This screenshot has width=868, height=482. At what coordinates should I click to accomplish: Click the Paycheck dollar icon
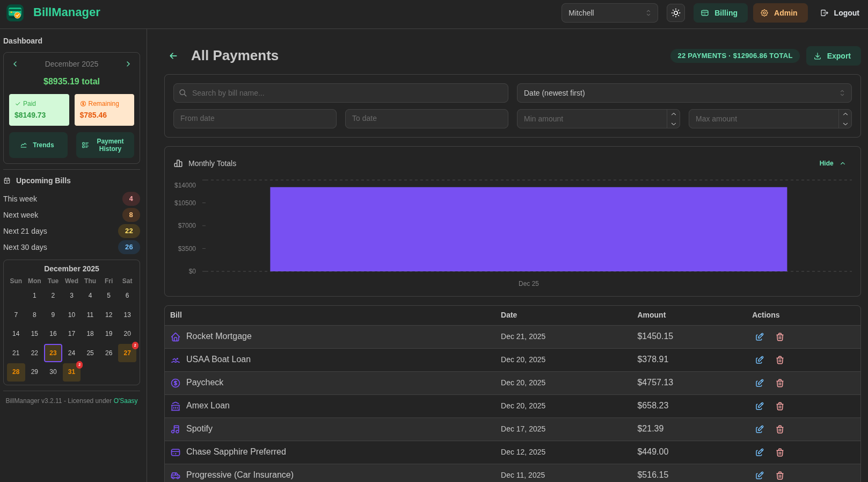coord(176,383)
